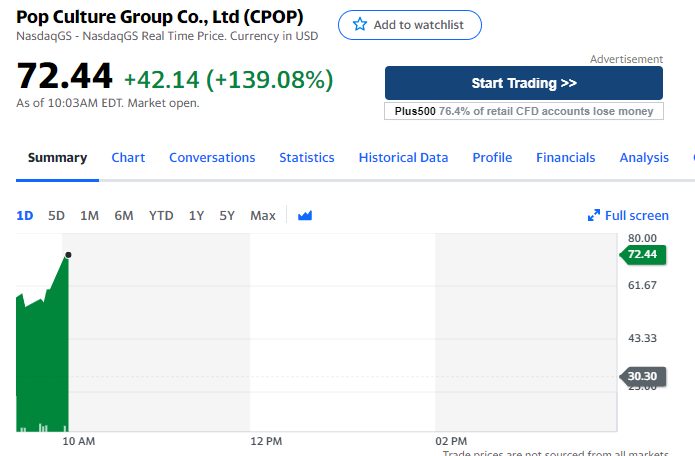The image size is (695, 456).
Task: View the Profile tab
Action: click(x=492, y=158)
